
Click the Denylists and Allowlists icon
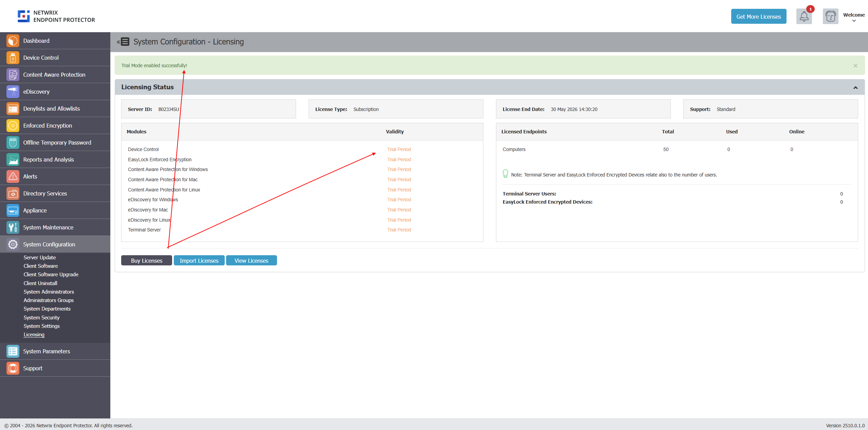[x=13, y=109]
